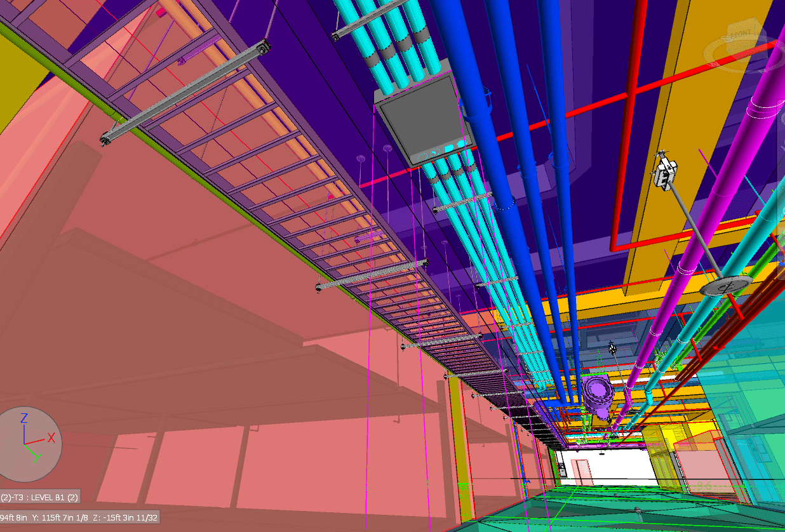Click the FRONT face of the ViewCube
This screenshot has width=785, height=532.
click(740, 33)
